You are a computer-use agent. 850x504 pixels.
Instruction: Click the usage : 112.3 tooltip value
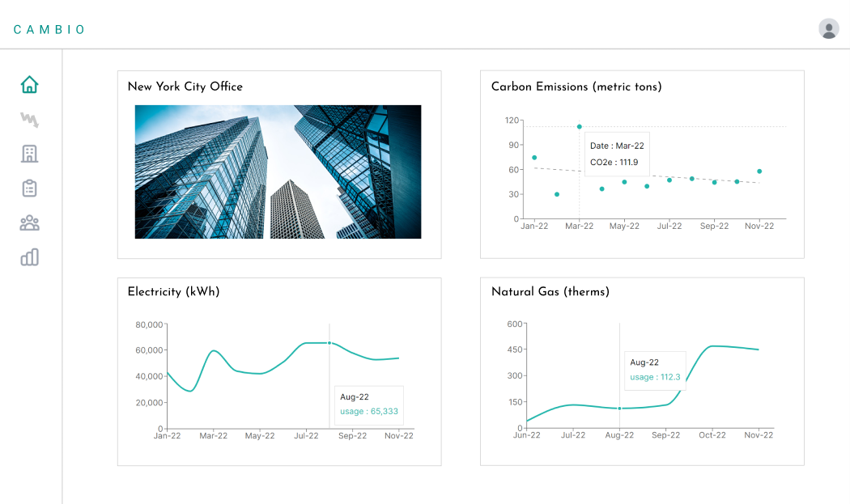point(655,377)
